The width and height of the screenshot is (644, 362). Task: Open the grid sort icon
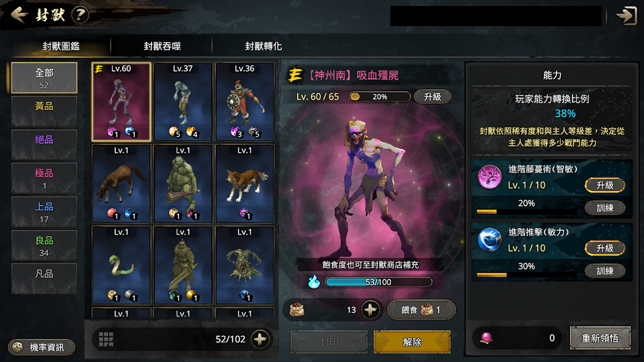pos(106,339)
